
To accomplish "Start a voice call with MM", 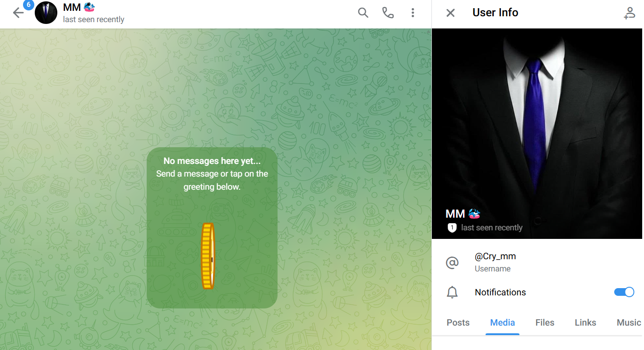I will pos(388,13).
